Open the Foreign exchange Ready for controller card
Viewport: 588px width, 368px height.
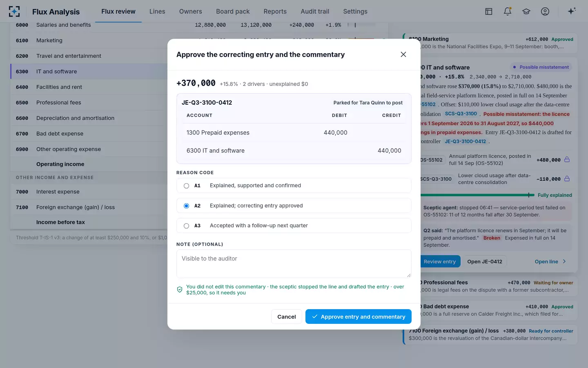(x=490, y=334)
